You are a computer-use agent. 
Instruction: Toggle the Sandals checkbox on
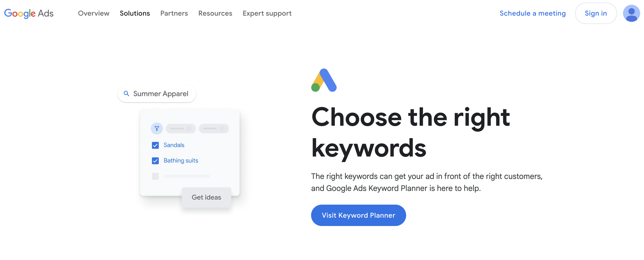(x=155, y=145)
